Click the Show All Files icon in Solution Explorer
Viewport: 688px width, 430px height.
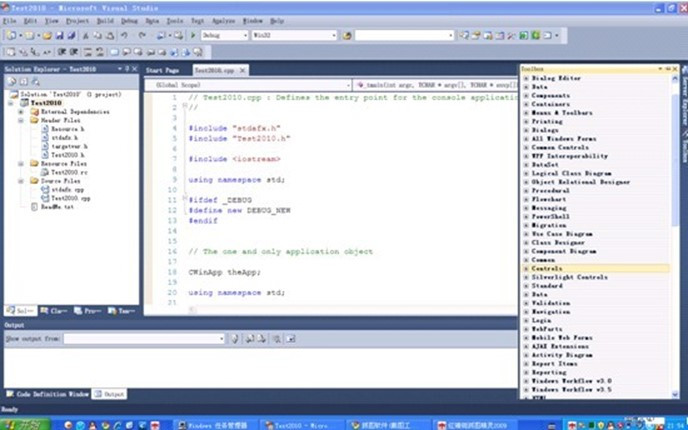coord(24,82)
